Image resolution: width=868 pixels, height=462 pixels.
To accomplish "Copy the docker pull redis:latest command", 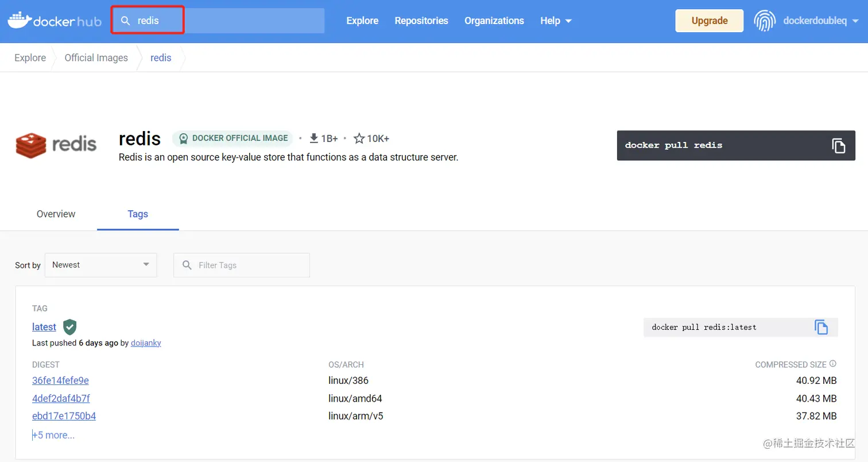I will (821, 327).
